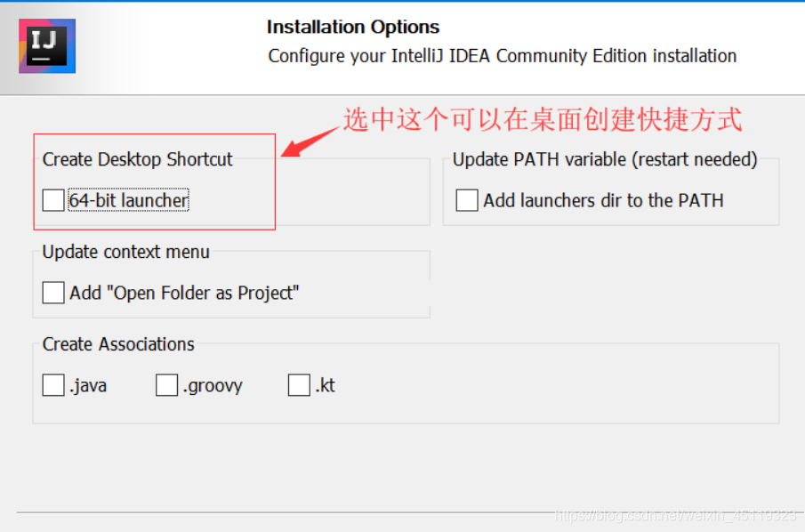
Task: Click the Add launchers dir to the PATH label
Action: pyautogui.click(x=603, y=200)
